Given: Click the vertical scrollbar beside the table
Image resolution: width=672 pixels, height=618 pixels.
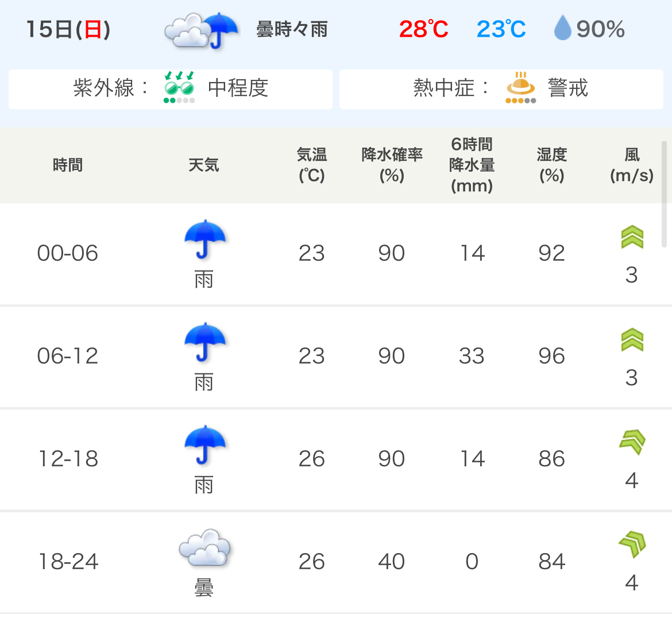Looking at the screenshot, I should (664, 194).
